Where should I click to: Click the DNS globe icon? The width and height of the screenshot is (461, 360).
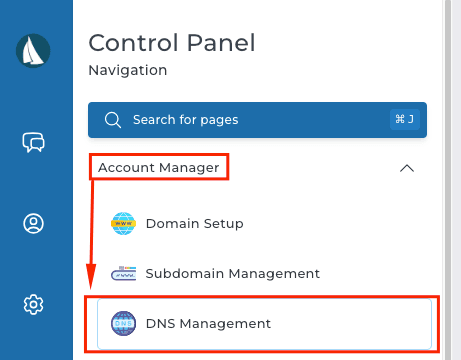coord(123,323)
